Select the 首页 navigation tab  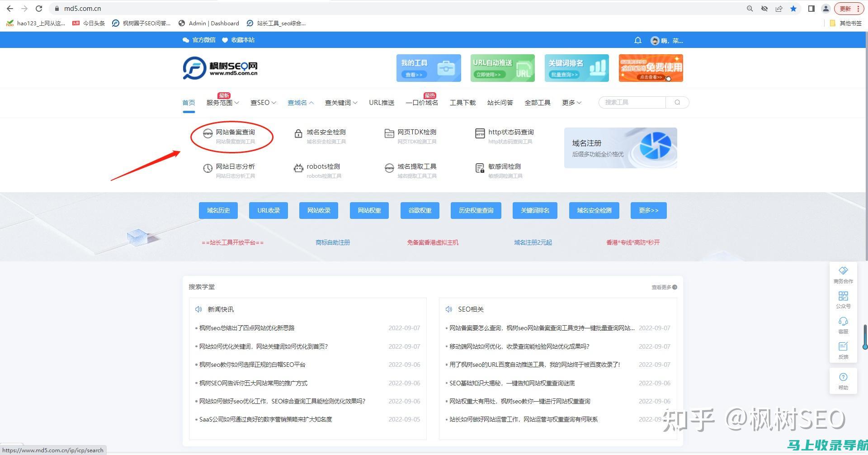(189, 103)
